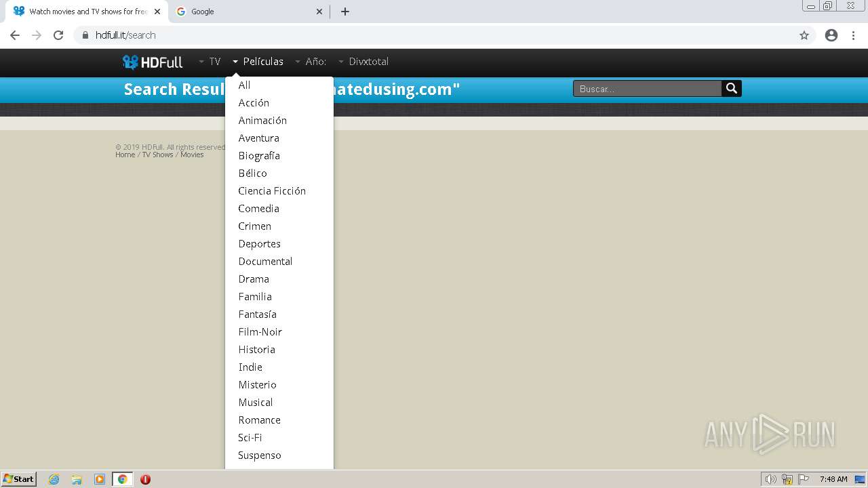Open the volume speaker tray icon
This screenshot has width=868, height=488.
point(771,479)
